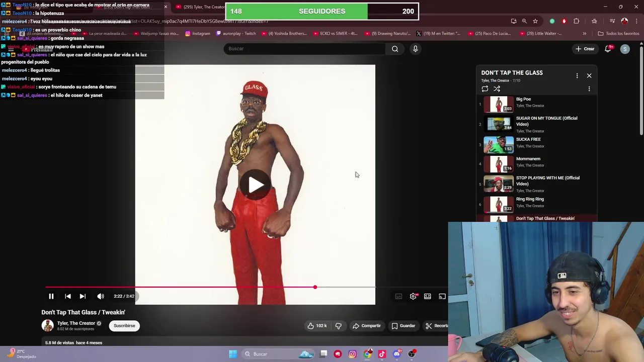This screenshot has width=644, height=362.
Task: Open OBS Studio from the taskbar
Action: tap(412, 354)
